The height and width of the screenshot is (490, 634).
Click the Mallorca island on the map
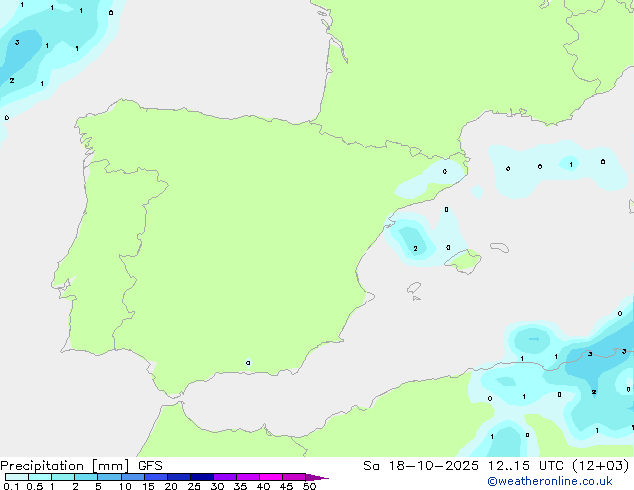point(464,261)
